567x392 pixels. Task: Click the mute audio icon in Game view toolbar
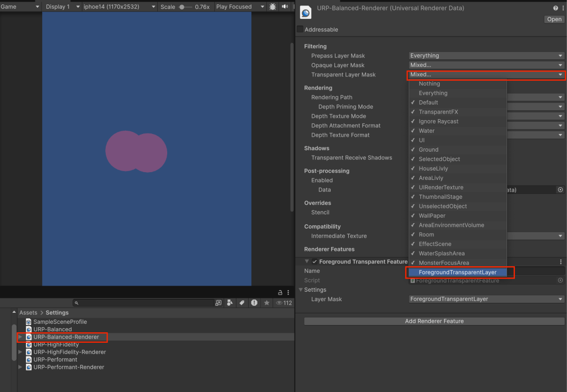coord(285,7)
